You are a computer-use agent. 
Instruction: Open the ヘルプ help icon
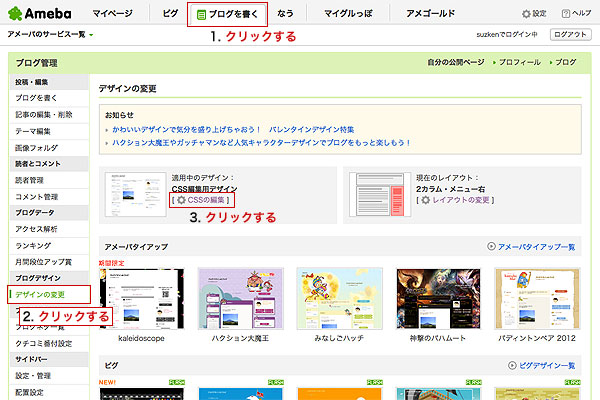click(574, 14)
